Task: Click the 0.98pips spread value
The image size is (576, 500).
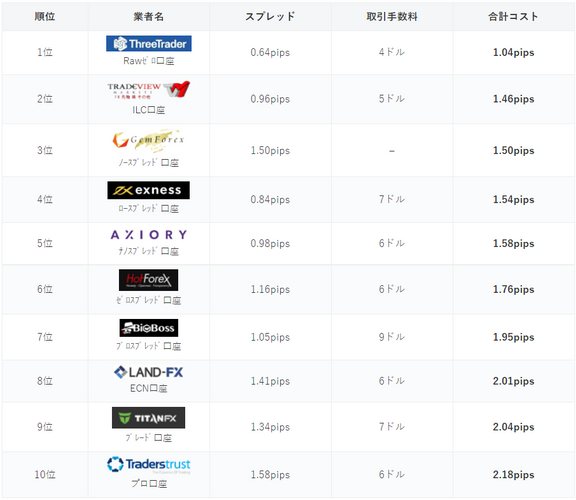Action: coord(270,244)
